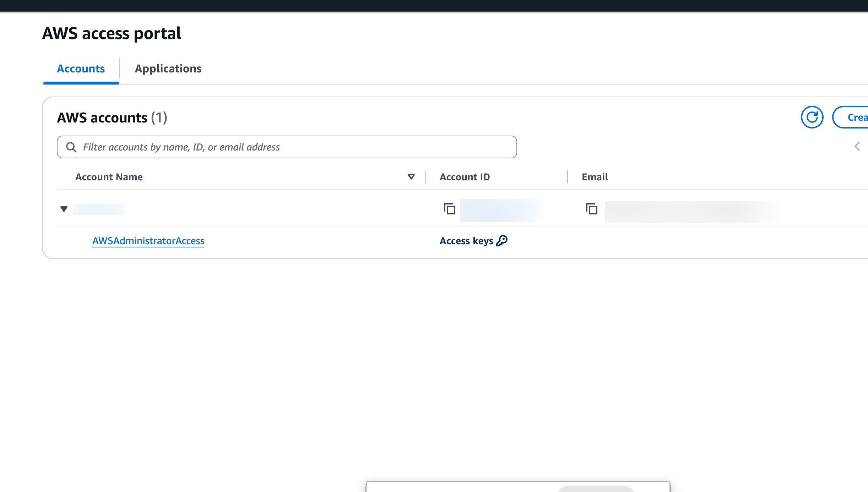Image resolution: width=868 pixels, height=492 pixels.
Task: Switch to the Accounts tab
Action: pyautogui.click(x=81, y=69)
